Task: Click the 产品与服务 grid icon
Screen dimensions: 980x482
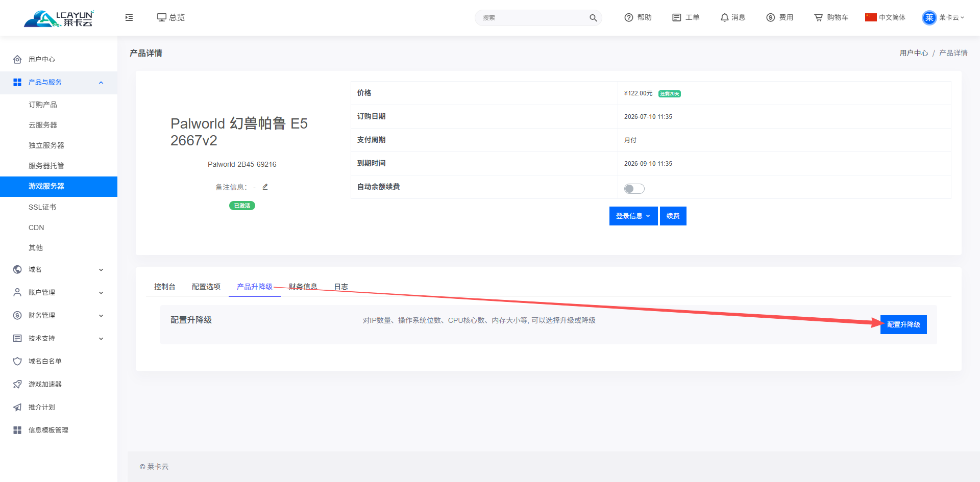Action: [17, 82]
